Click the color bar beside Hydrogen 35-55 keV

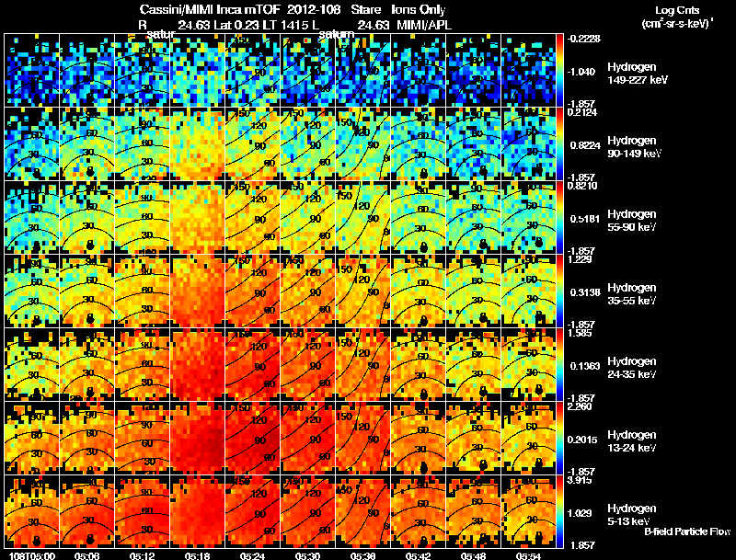click(x=559, y=291)
